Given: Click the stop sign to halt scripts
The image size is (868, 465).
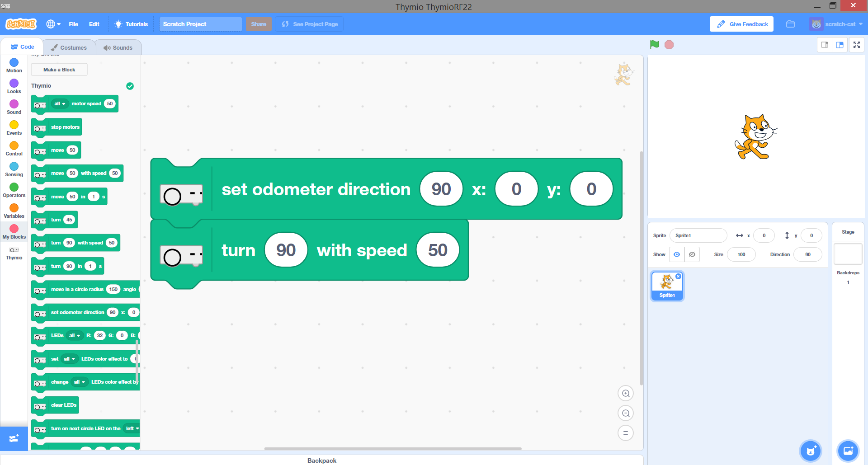Looking at the screenshot, I should pyautogui.click(x=669, y=45).
